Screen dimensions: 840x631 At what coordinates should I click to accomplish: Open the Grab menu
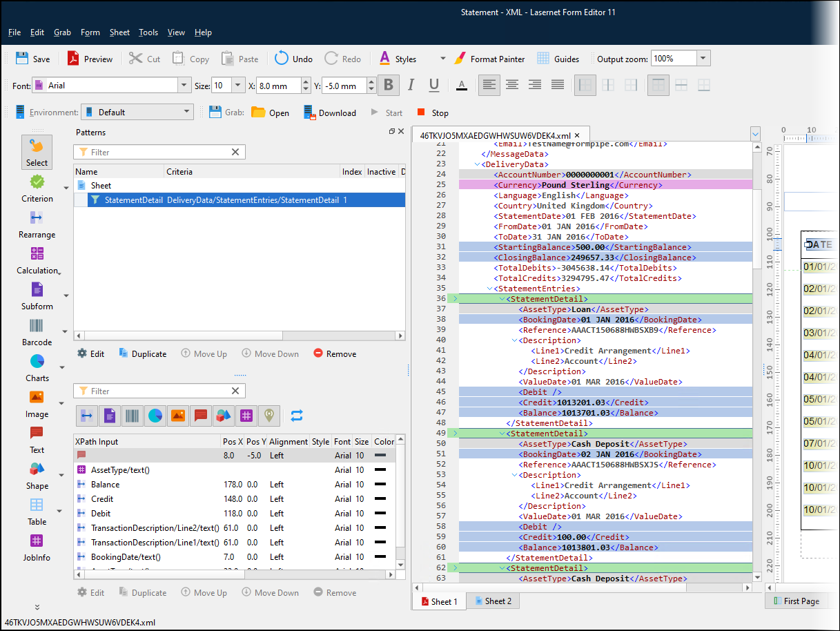(x=62, y=32)
